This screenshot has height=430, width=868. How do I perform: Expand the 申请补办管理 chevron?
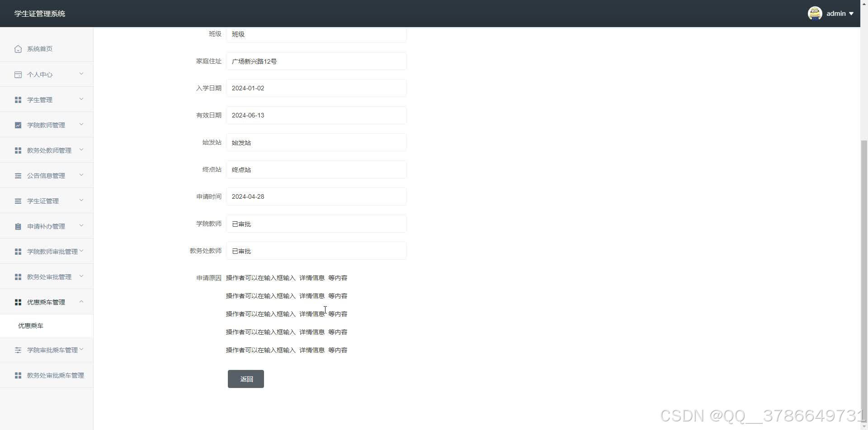(81, 225)
